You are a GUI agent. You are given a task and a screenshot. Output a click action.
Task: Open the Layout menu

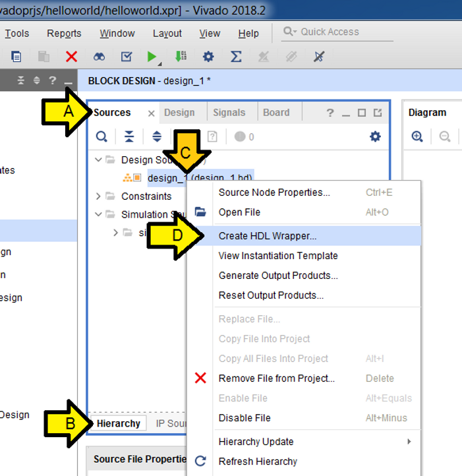coord(167,34)
